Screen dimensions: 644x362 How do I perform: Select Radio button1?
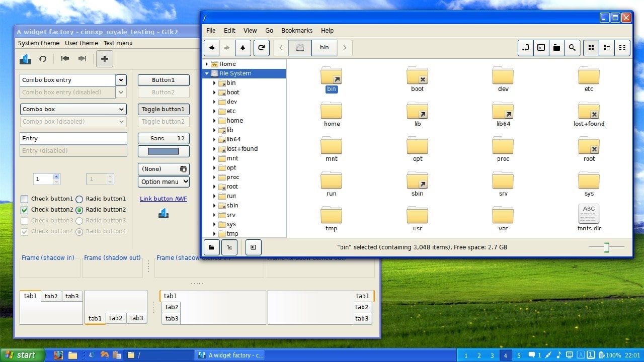coord(79,199)
